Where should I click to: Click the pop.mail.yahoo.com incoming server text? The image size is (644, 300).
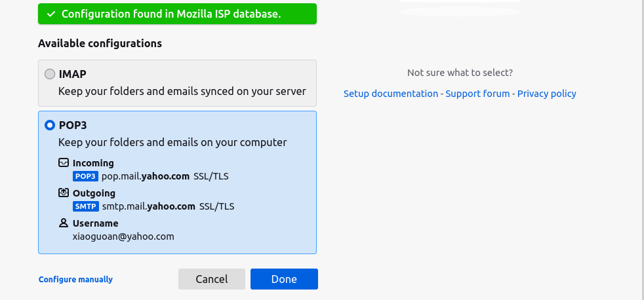pyautogui.click(x=146, y=176)
